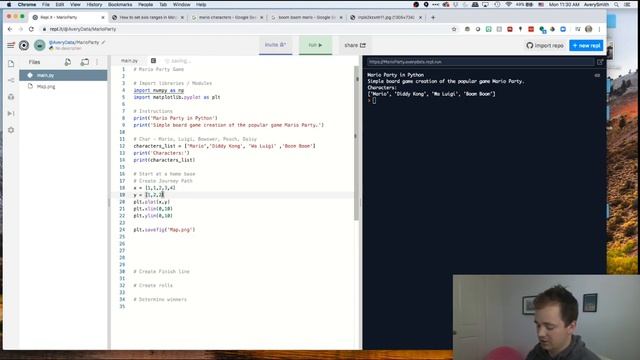Open the Window menu
The height and width of the screenshot is (360, 640).
(x=182, y=4)
